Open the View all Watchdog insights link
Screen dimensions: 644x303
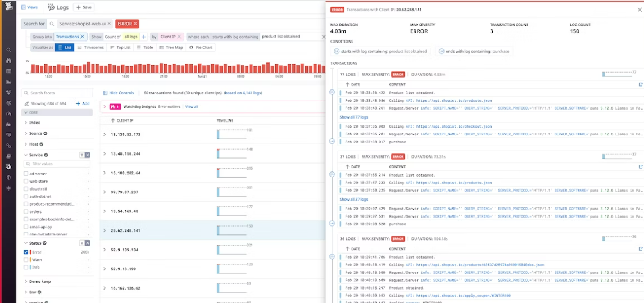pyautogui.click(x=192, y=106)
